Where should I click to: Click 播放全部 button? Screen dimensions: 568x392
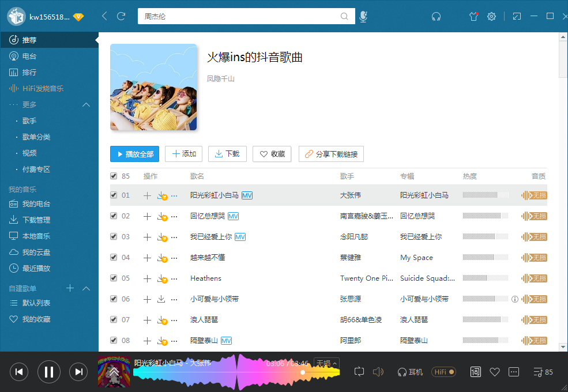[x=135, y=154]
